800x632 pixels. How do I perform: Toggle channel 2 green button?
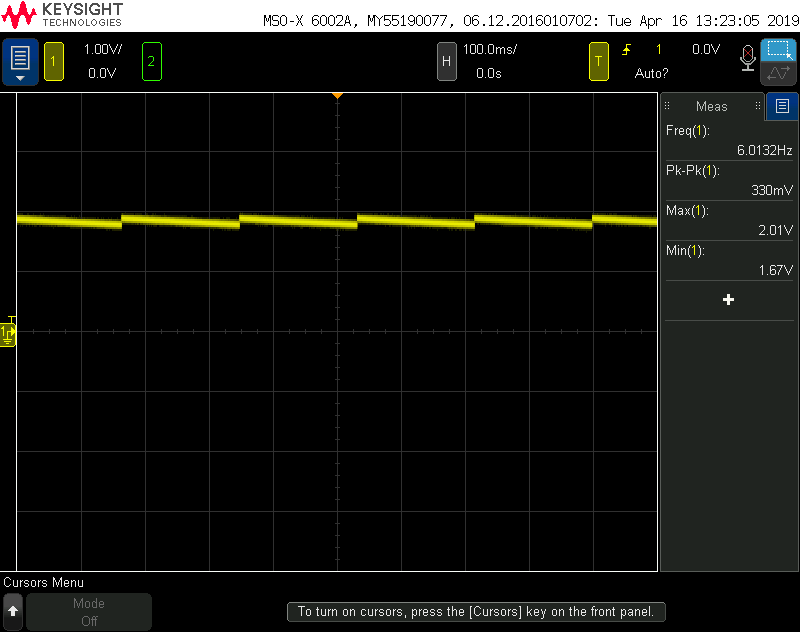pos(152,62)
